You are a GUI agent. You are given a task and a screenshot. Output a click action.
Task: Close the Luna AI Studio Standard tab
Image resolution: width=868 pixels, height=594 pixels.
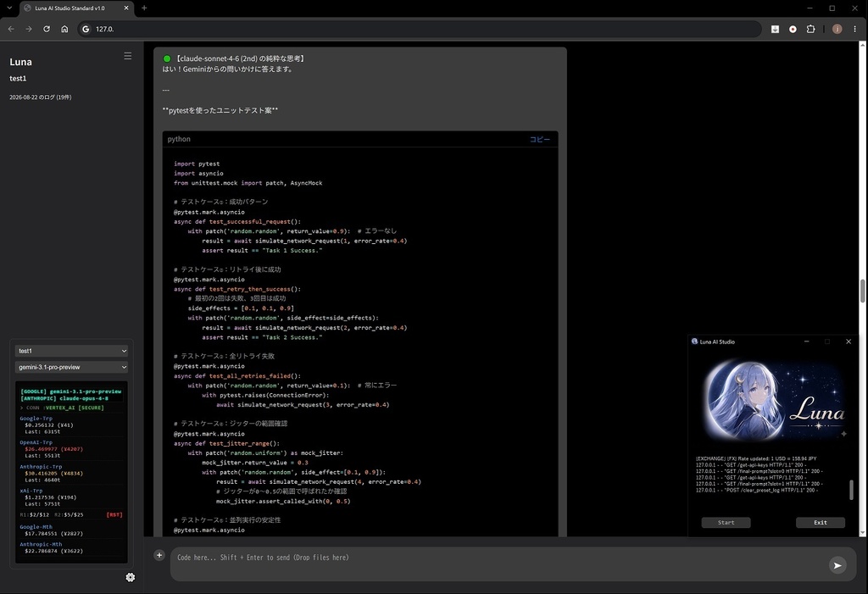(x=126, y=8)
